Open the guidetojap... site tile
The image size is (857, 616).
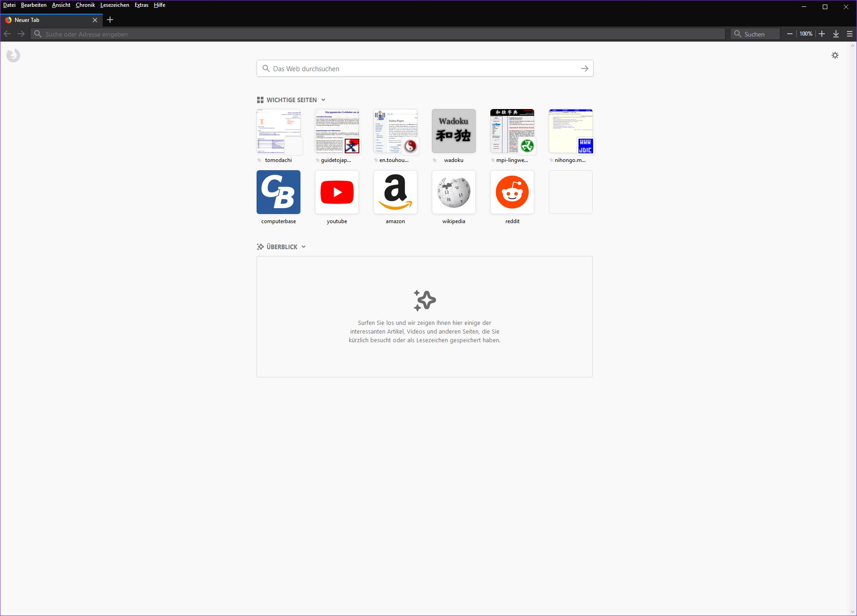click(x=337, y=131)
